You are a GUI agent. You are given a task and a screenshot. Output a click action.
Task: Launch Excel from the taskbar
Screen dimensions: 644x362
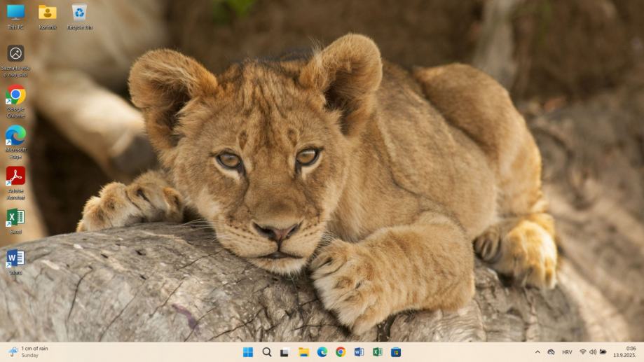(378, 352)
